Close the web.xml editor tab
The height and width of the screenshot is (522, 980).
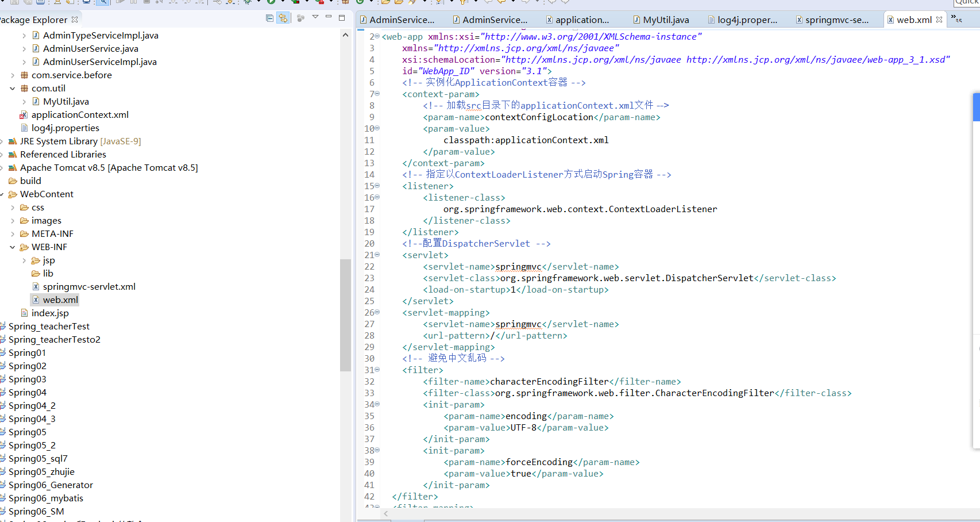pyautogui.click(x=939, y=20)
